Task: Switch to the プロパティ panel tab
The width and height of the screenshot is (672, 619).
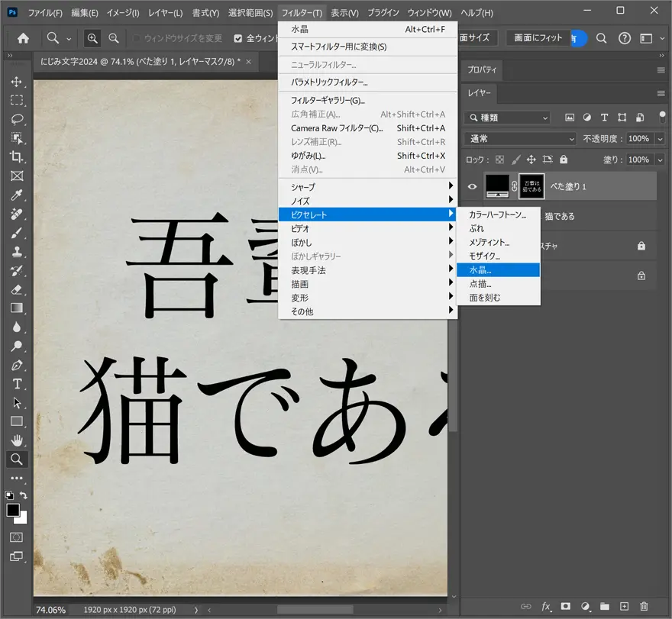Action: pos(482,69)
